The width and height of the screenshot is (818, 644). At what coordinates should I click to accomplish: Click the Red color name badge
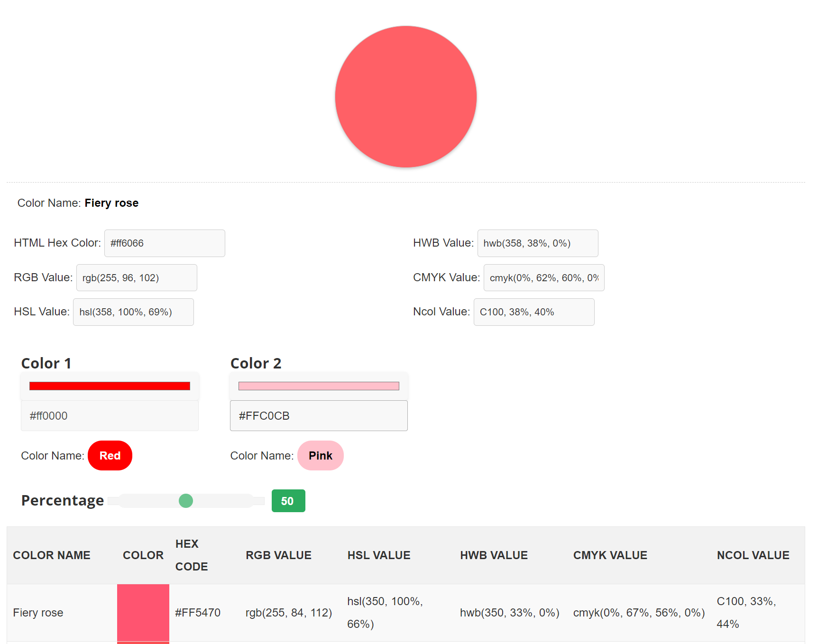(x=110, y=456)
